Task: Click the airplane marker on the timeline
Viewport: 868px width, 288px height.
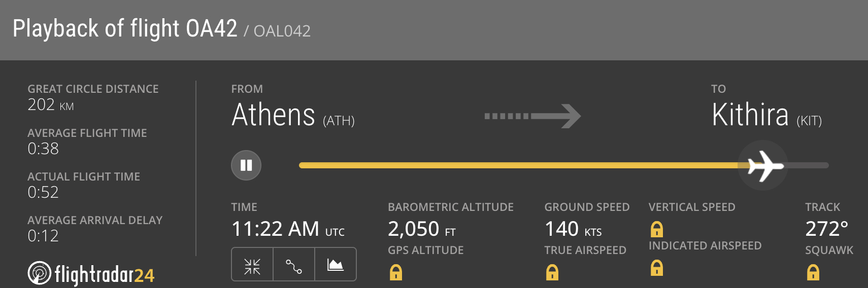Action: pyautogui.click(x=764, y=165)
